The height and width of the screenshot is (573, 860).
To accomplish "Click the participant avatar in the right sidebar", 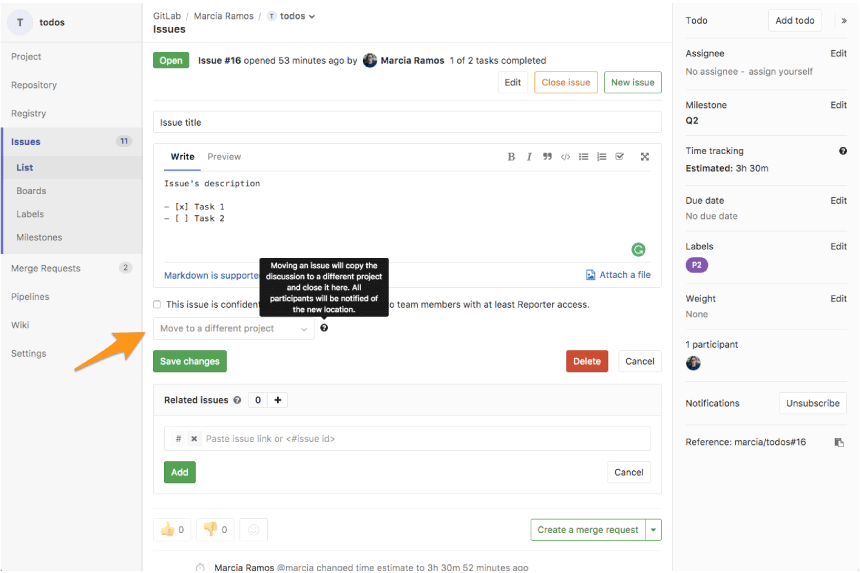I will pos(693,363).
